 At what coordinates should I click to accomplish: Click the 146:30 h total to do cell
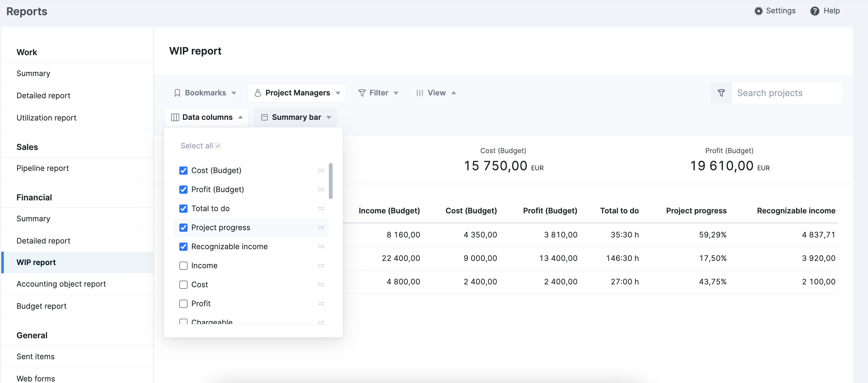click(x=622, y=259)
